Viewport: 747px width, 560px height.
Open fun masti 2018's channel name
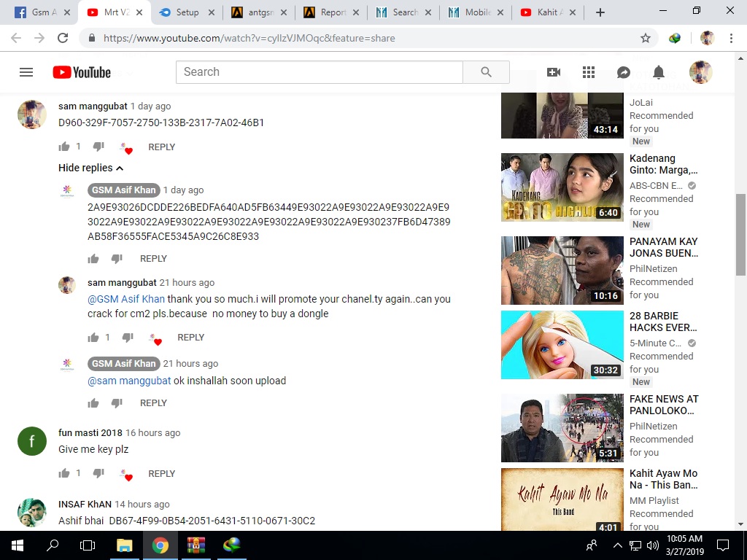point(90,433)
